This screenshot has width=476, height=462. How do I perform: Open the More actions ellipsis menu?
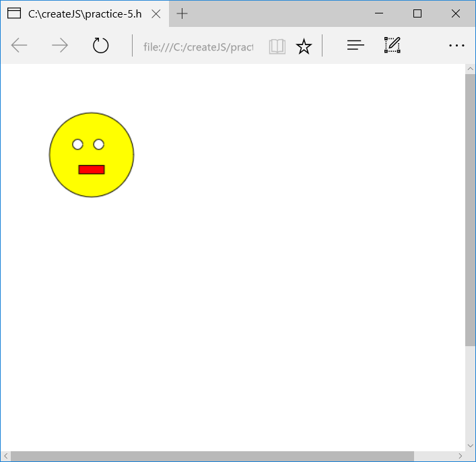[x=456, y=46]
